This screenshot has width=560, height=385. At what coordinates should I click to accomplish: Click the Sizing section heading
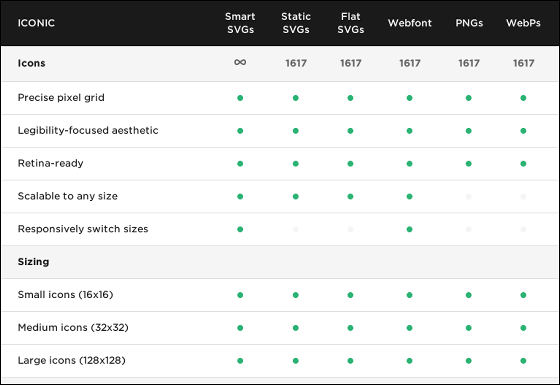pyautogui.click(x=33, y=262)
